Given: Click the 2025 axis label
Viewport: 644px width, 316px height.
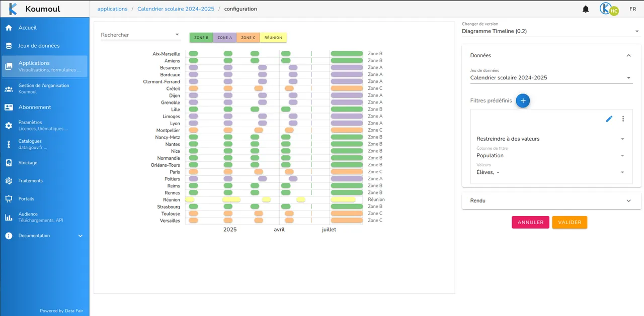Looking at the screenshot, I should click(x=230, y=230).
